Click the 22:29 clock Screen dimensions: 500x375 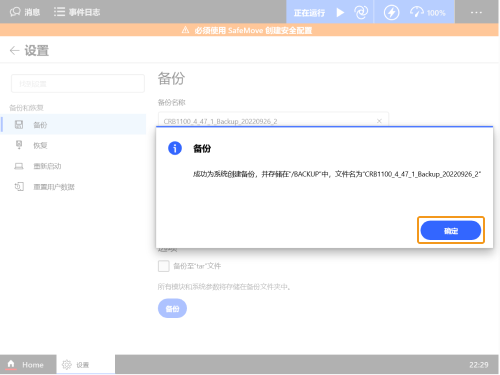pyautogui.click(x=479, y=365)
